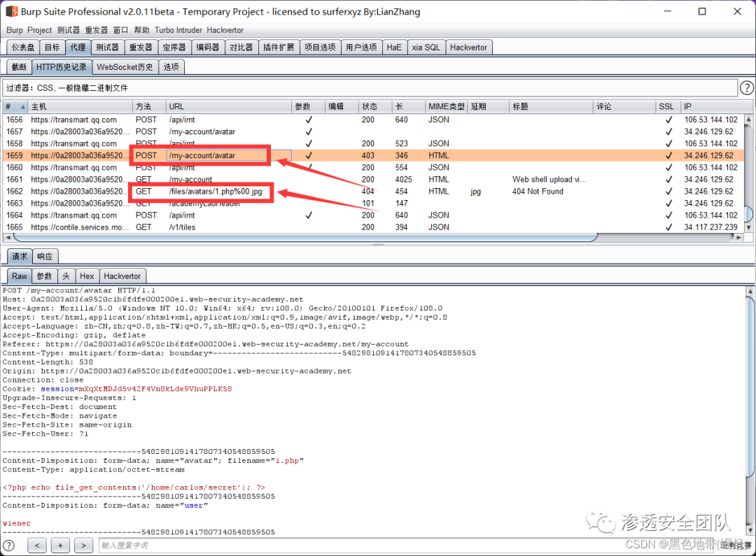756x556 pixels.
Task: Select row 1664 POST /api/imt
Action: pos(374,215)
